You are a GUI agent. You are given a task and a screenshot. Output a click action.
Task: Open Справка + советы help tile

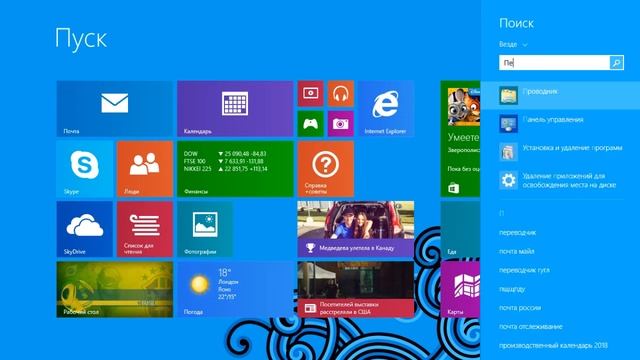click(326, 169)
